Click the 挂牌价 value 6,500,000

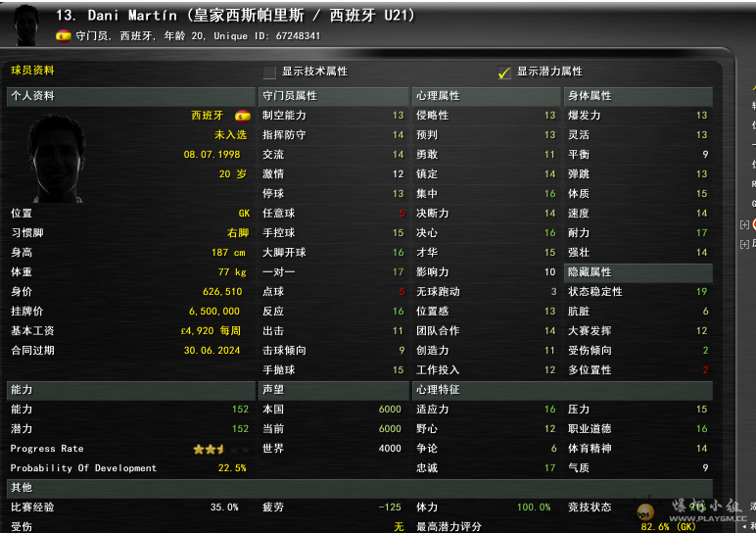coord(214,312)
